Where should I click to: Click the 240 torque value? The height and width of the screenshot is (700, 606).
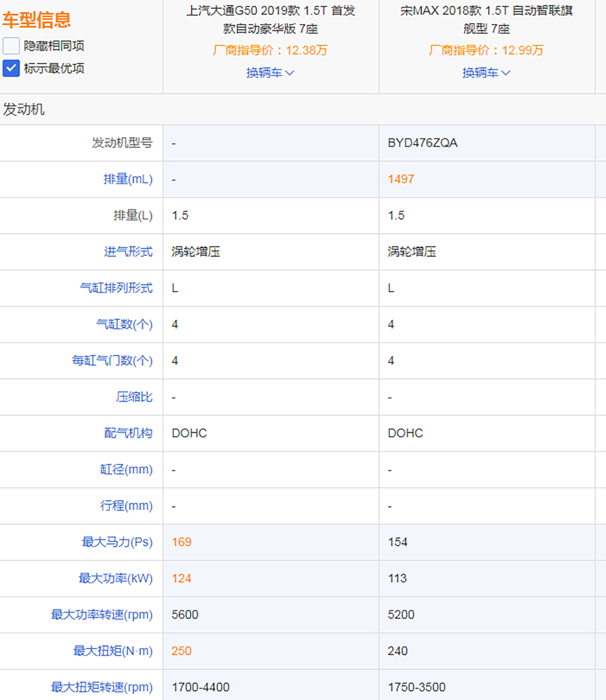pos(397,651)
